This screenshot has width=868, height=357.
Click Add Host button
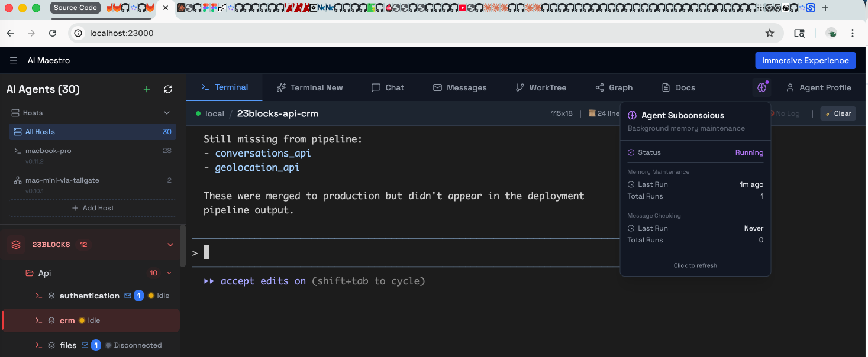[92, 208]
